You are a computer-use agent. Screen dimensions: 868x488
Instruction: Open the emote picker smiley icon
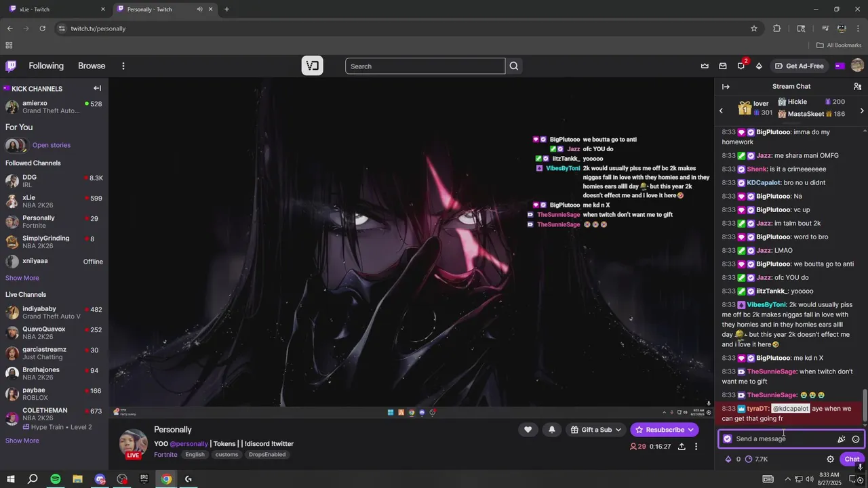(856, 439)
